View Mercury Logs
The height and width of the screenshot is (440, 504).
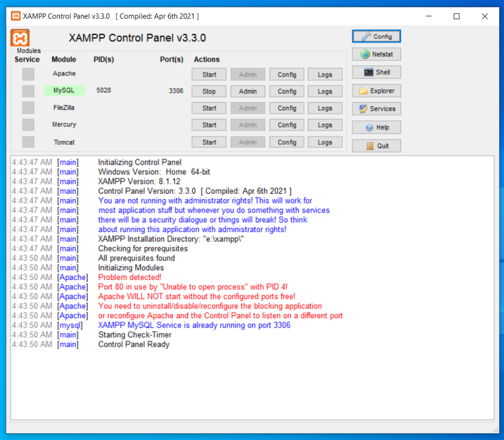pos(325,125)
